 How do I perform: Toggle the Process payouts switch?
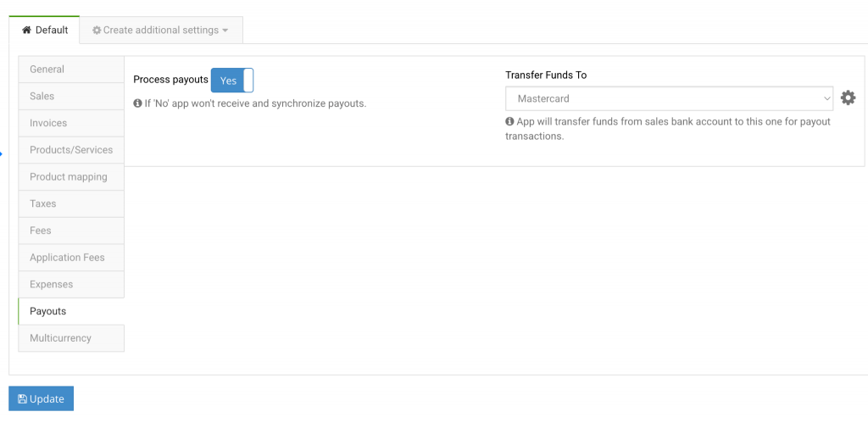231,81
